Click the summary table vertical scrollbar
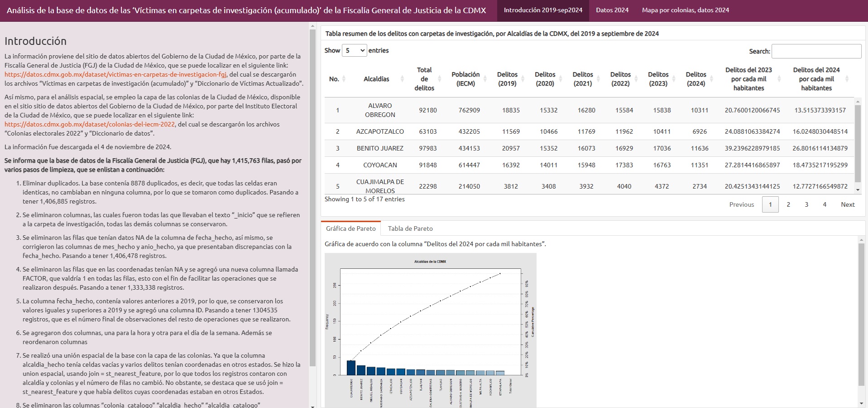 [x=858, y=143]
